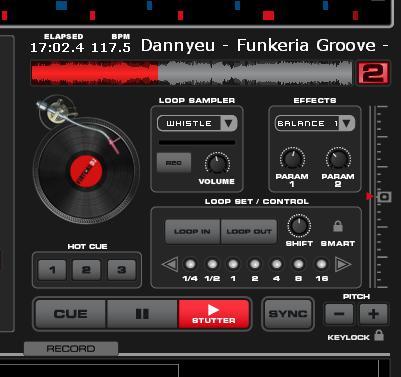Select the 1 beat loop button
401x377 pixels.
[x=233, y=264]
